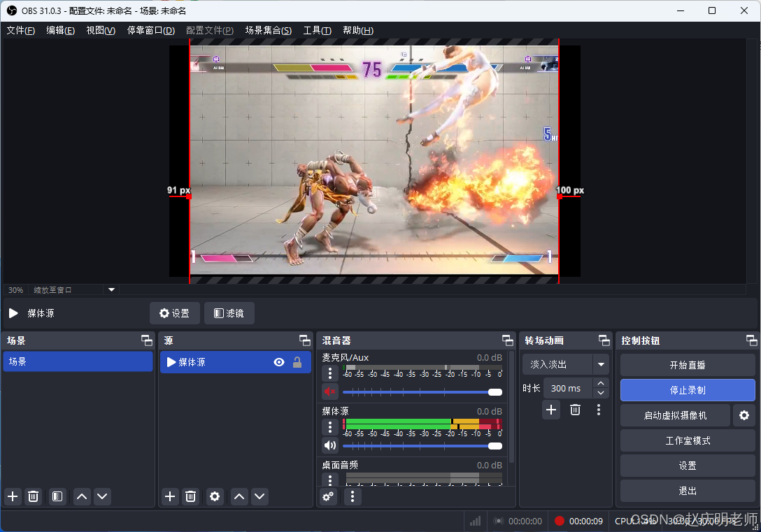This screenshot has height=532, width=761.
Task: Click 开始直播 start streaming button
Action: point(688,365)
